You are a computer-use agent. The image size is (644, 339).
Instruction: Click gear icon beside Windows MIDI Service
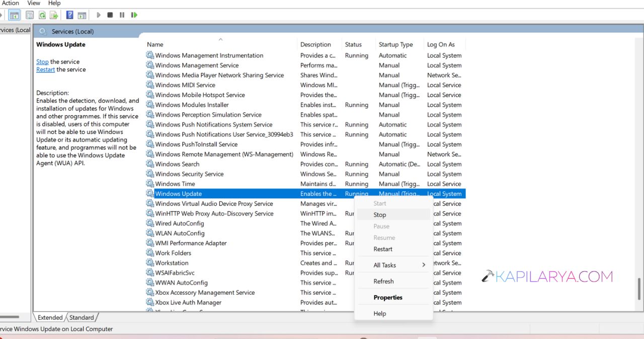pyautogui.click(x=150, y=85)
